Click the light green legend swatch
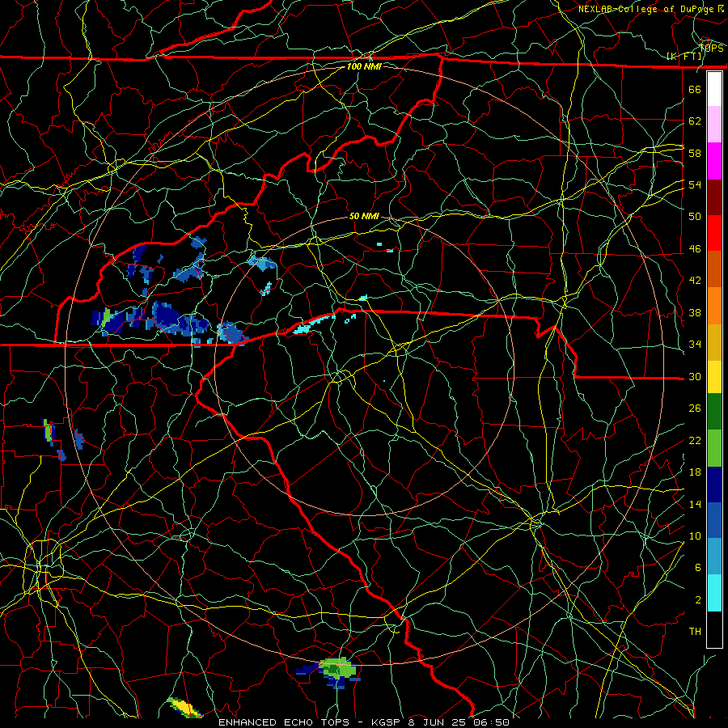 coord(714,448)
